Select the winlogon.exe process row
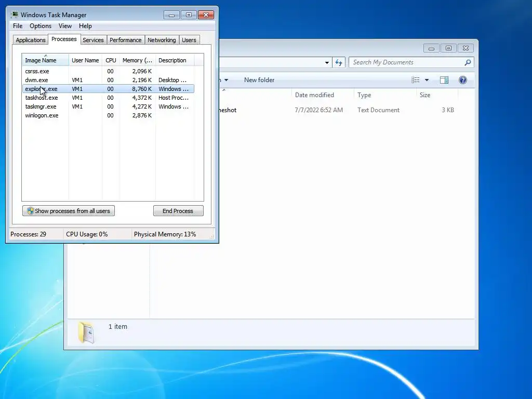 tap(108, 115)
